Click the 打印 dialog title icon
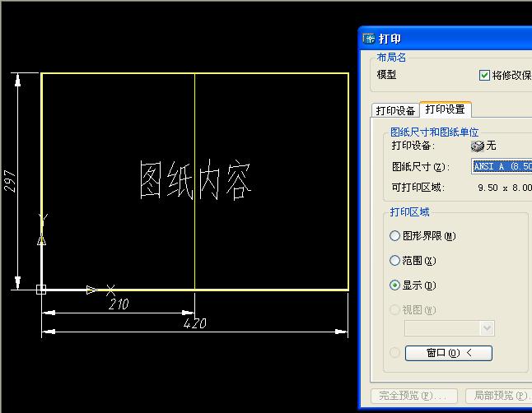Viewport: 532px width, 413px height. [369, 39]
